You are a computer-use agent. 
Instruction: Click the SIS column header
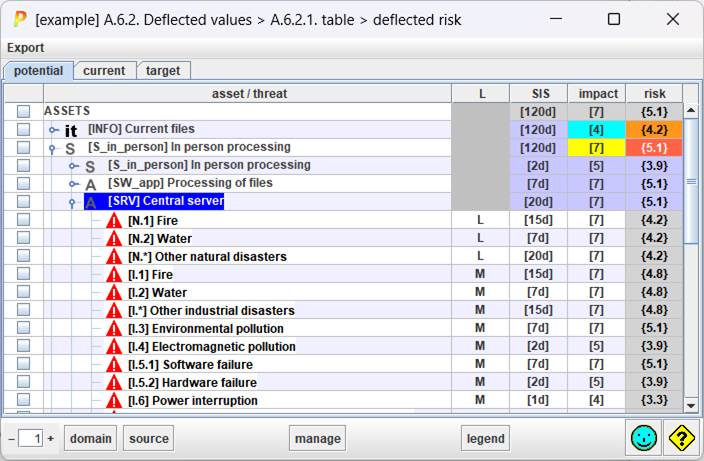coord(539,93)
